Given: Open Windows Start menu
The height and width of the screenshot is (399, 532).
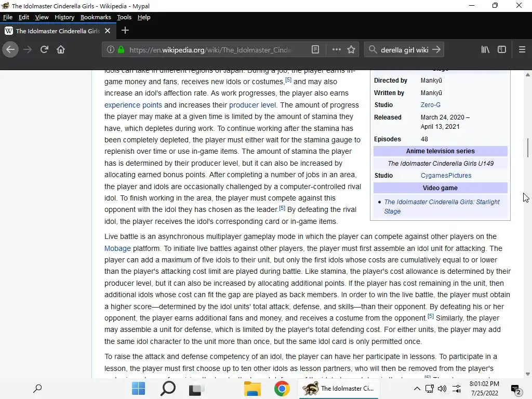Looking at the screenshot, I should [138, 389].
